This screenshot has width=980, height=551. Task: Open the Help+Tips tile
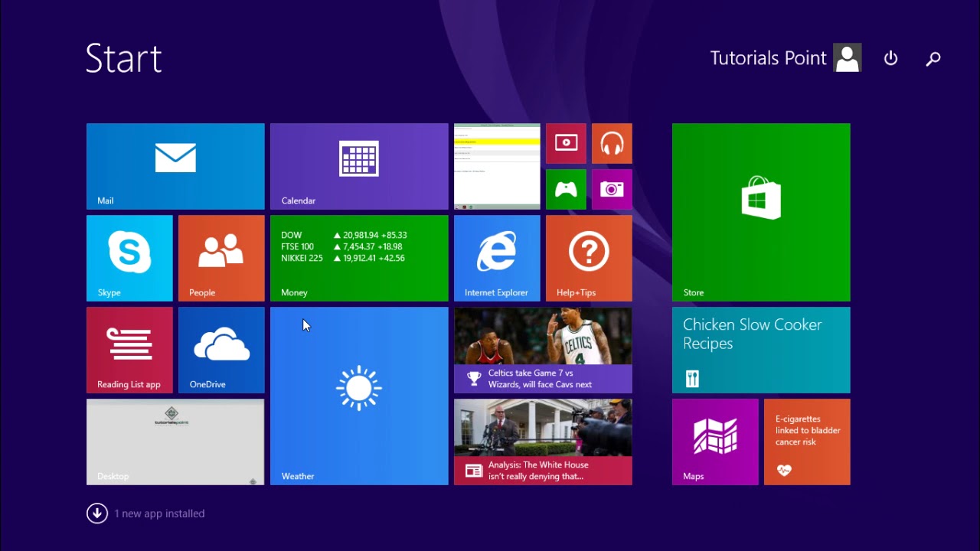(589, 258)
